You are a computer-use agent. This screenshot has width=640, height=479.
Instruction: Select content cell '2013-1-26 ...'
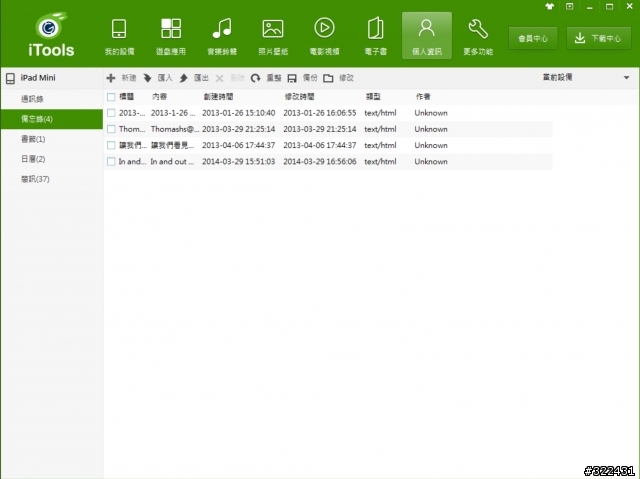click(173, 113)
